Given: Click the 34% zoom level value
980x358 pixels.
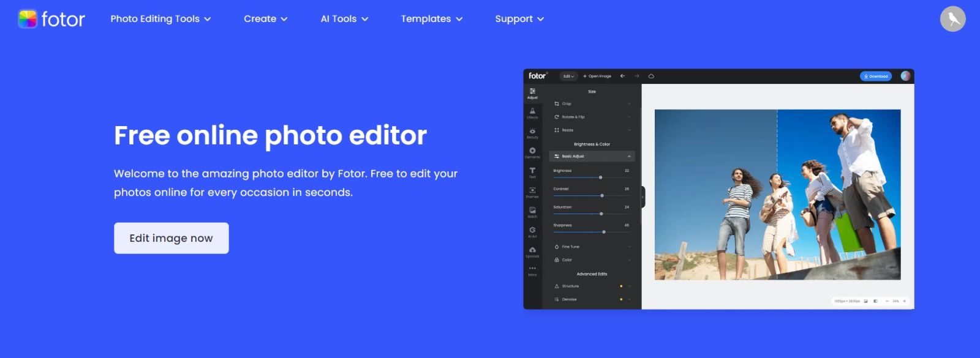Looking at the screenshot, I should [895, 301].
